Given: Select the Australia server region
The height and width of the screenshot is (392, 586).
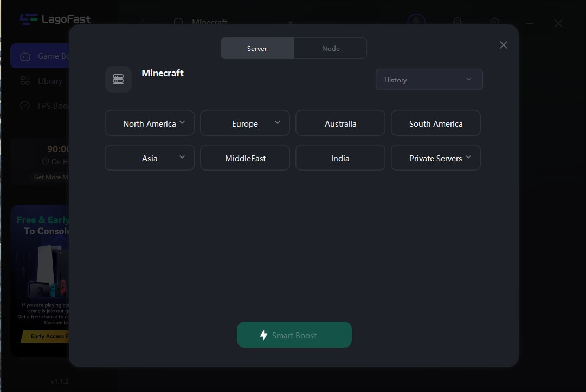Looking at the screenshot, I should coord(340,123).
